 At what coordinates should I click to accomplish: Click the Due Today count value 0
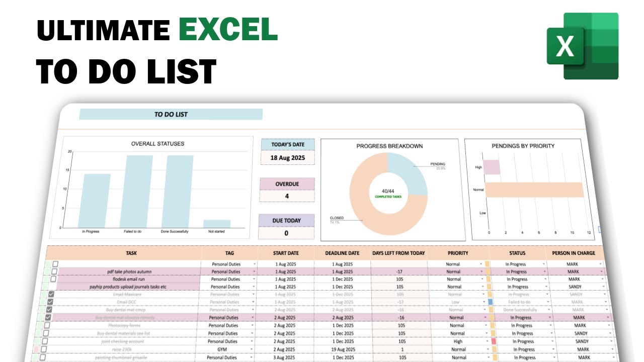coord(286,233)
